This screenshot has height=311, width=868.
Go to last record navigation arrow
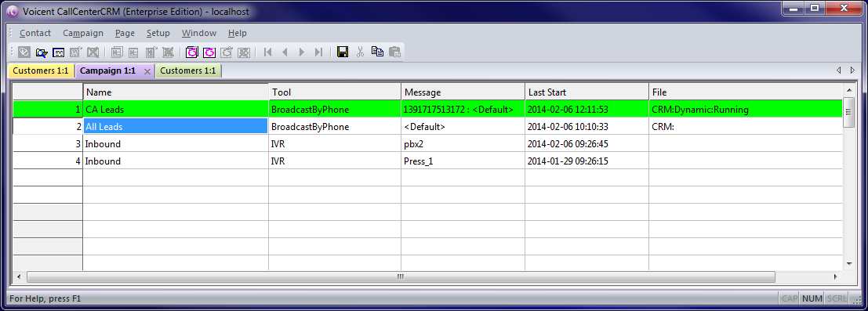click(x=318, y=52)
